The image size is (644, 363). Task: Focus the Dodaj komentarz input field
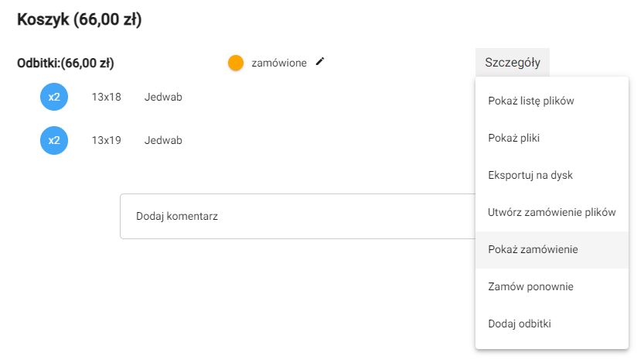(298, 216)
